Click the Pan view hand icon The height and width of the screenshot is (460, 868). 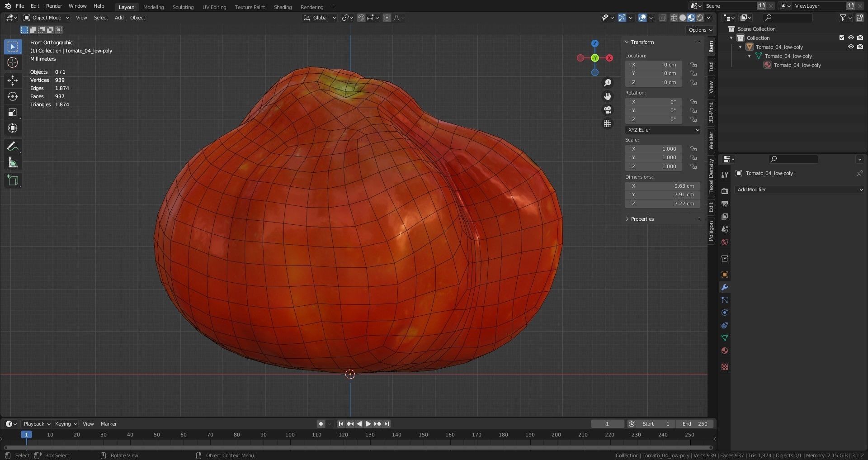click(x=608, y=96)
